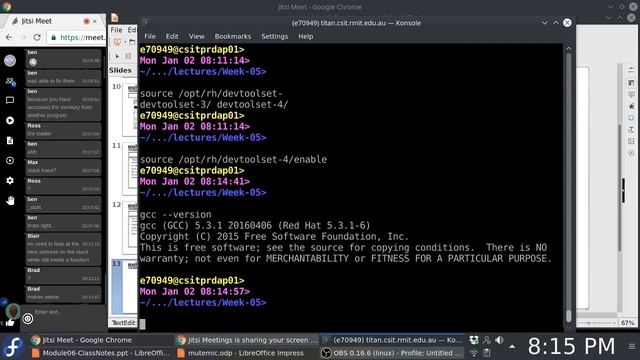This screenshot has width=640, height=360.
Task: Open Impress sidebar Navigator icon
Action: pos(631,153)
